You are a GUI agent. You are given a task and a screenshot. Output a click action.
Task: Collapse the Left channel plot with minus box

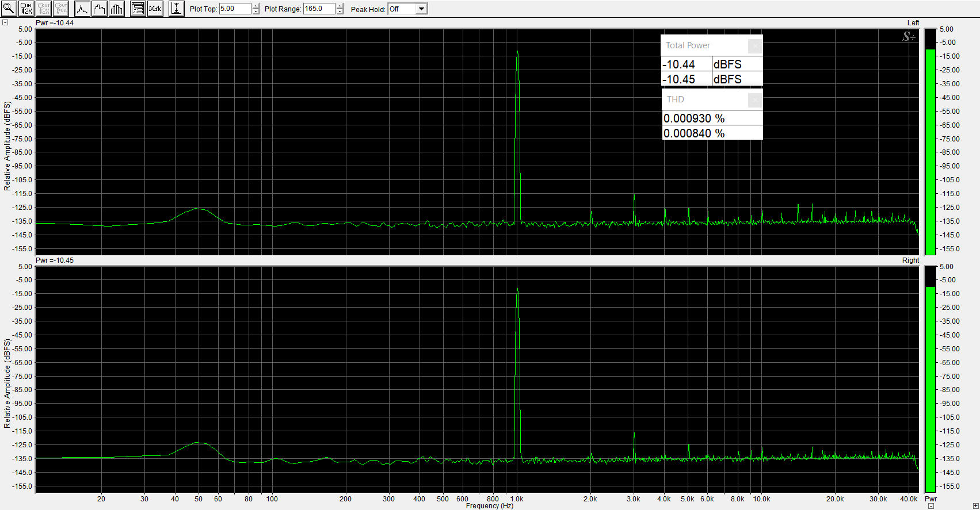[x=5, y=23]
